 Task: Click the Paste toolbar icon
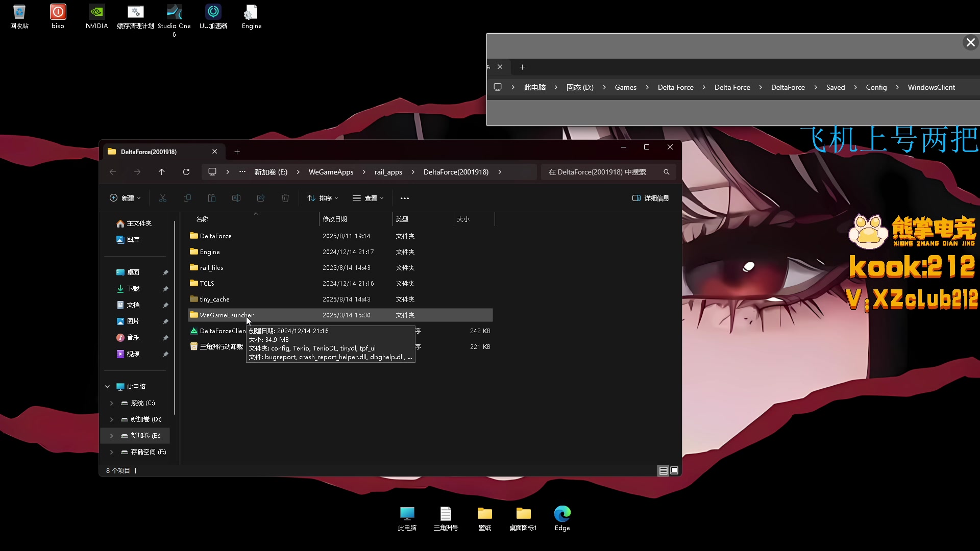tap(212, 198)
